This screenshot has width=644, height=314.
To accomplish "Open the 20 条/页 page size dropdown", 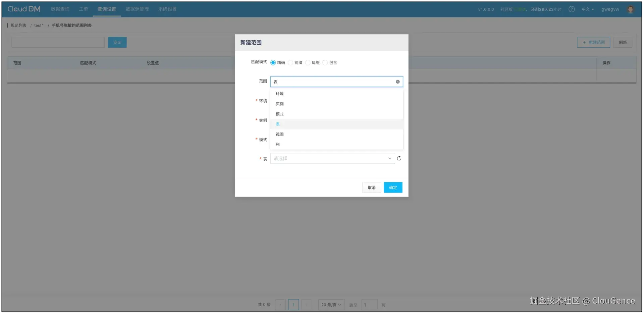I will [x=331, y=305].
